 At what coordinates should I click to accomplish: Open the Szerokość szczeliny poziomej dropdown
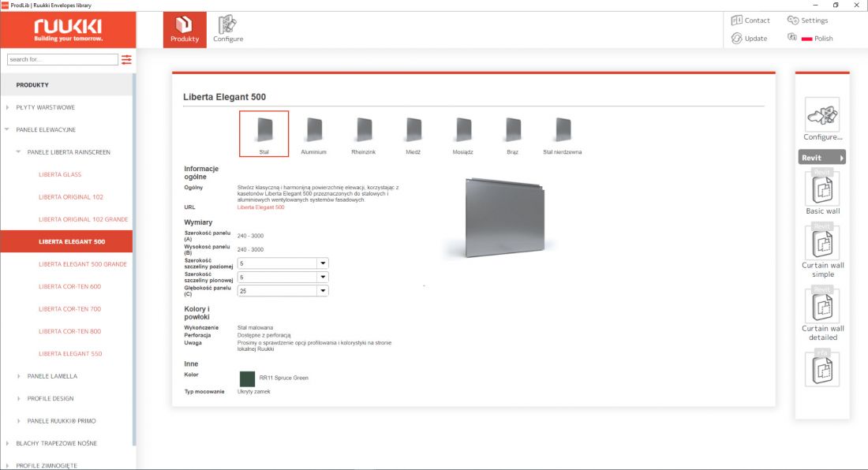pyautogui.click(x=282, y=263)
